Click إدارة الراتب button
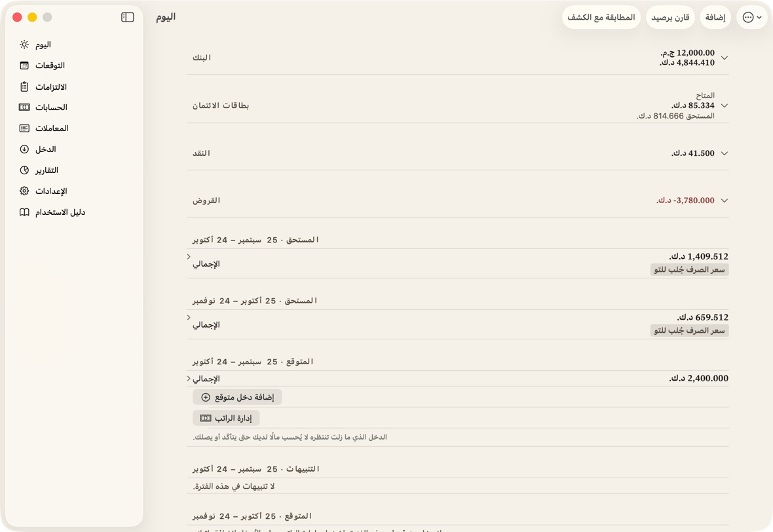The image size is (773, 532). [226, 418]
